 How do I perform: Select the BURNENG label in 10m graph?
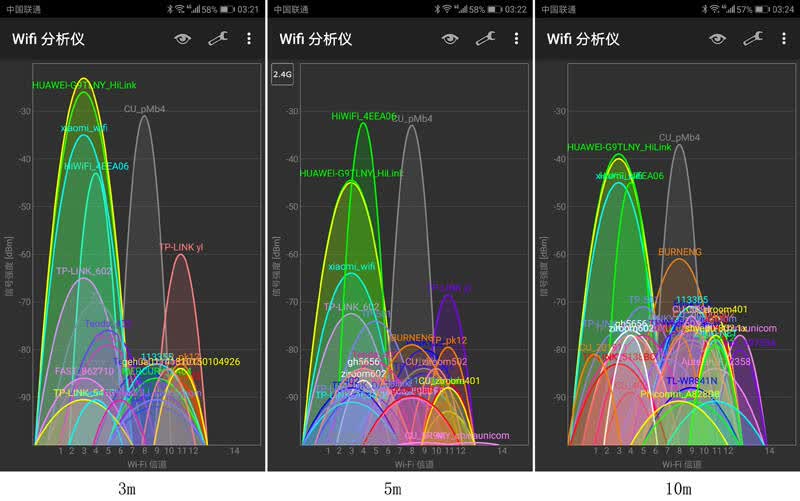point(680,252)
